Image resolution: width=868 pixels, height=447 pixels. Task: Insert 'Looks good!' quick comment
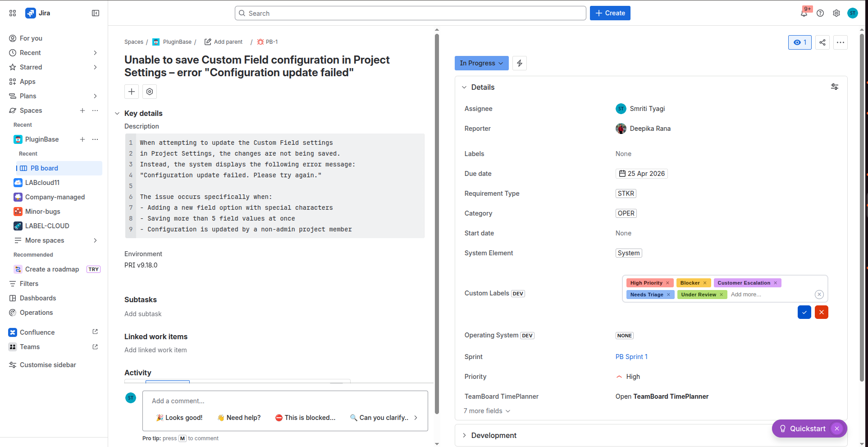click(x=179, y=418)
